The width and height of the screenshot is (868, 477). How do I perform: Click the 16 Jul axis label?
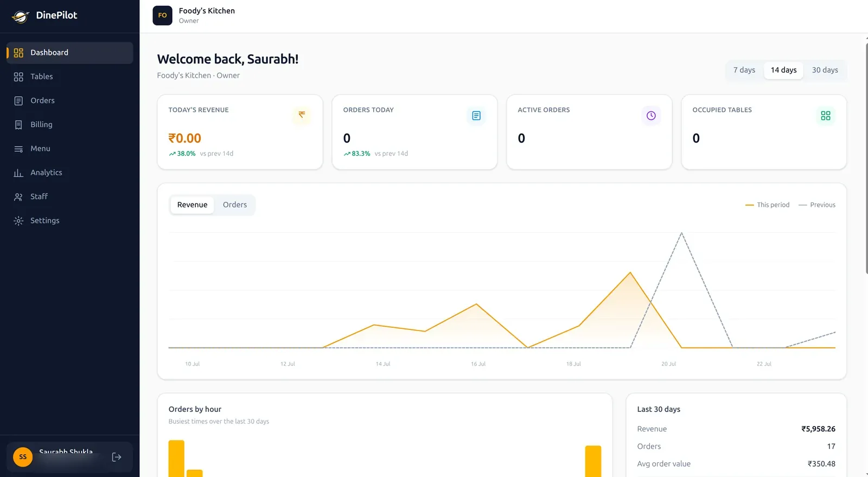(478, 364)
